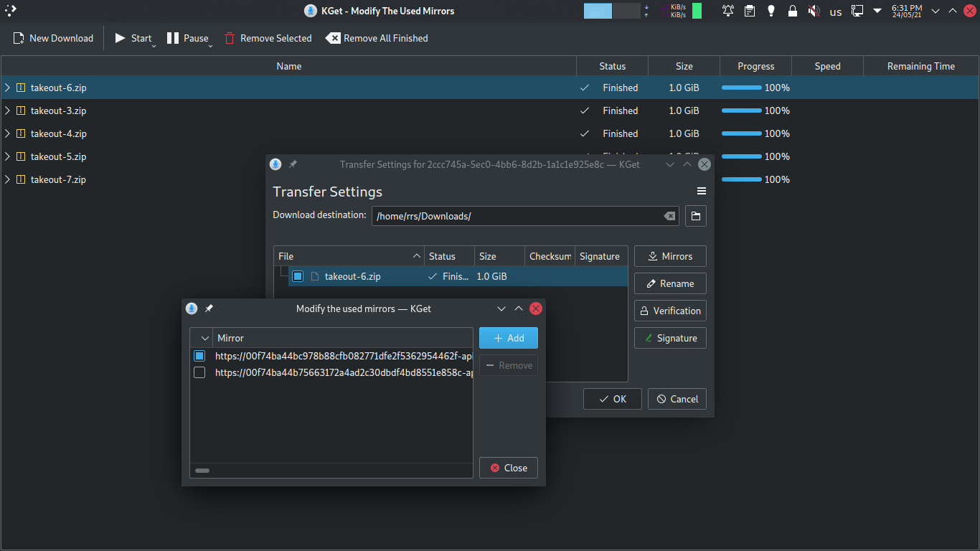The height and width of the screenshot is (551, 980).
Task: Sort main list by Name column header
Action: click(x=288, y=66)
